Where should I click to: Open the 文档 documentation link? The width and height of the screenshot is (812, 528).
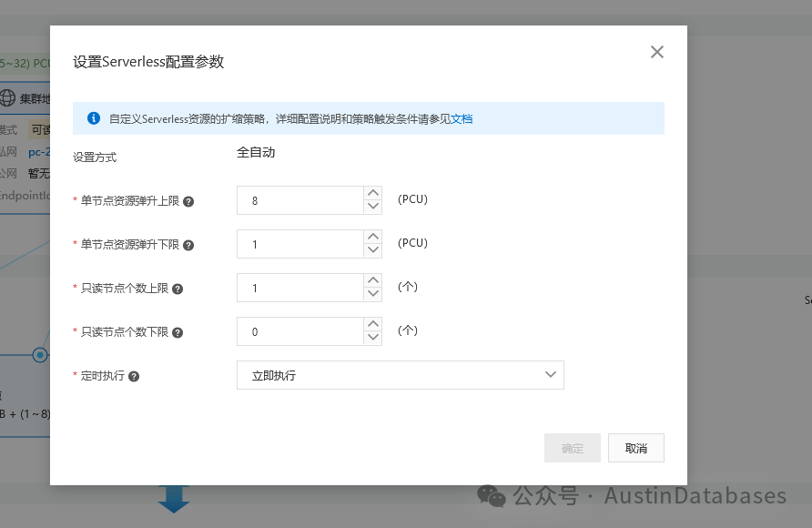[x=462, y=119]
